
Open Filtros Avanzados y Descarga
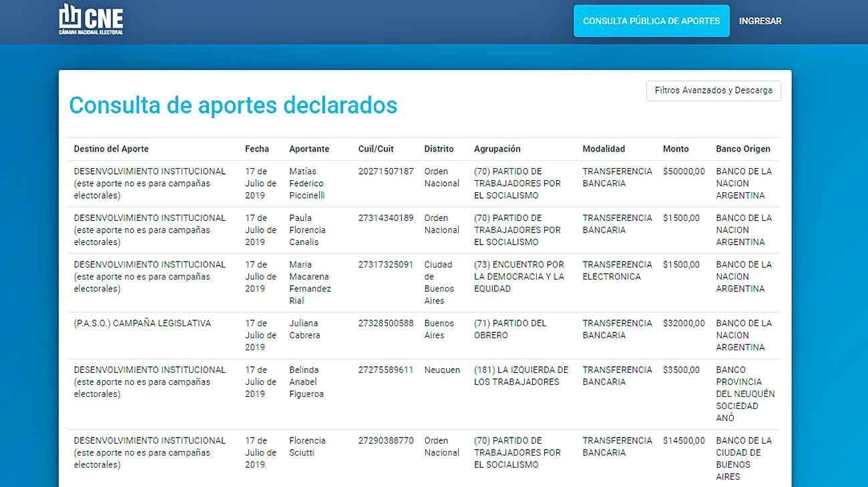tap(713, 91)
